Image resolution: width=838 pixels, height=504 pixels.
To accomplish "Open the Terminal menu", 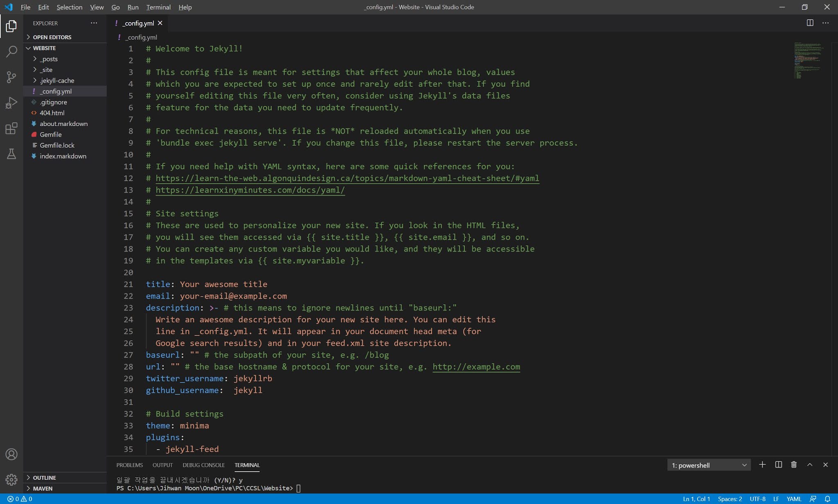I will pos(158,7).
